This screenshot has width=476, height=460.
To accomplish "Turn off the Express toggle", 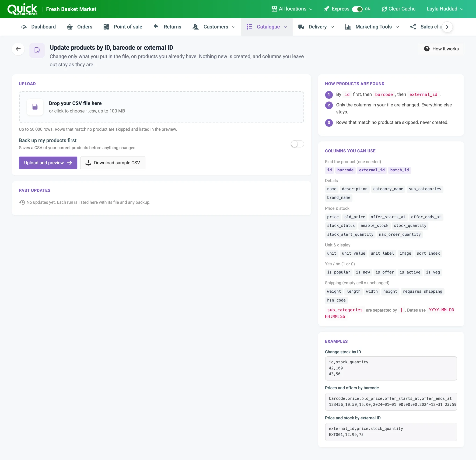I will coord(357,9).
